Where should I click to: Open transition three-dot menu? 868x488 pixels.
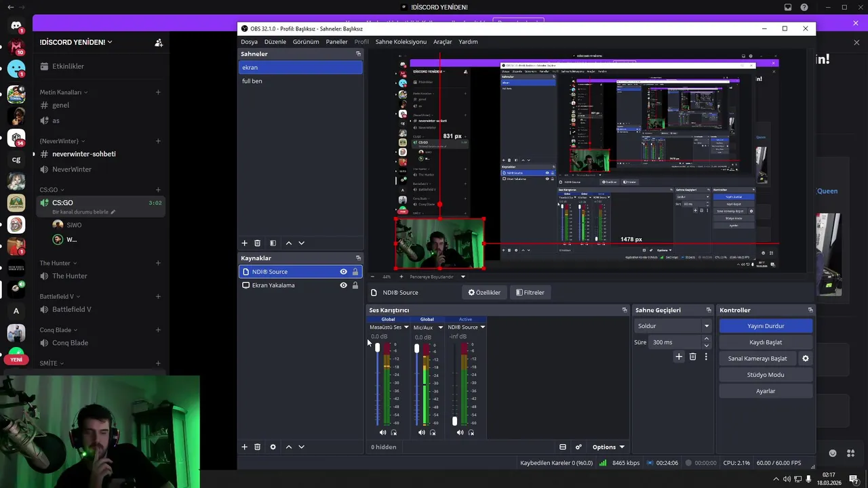[706, 357]
